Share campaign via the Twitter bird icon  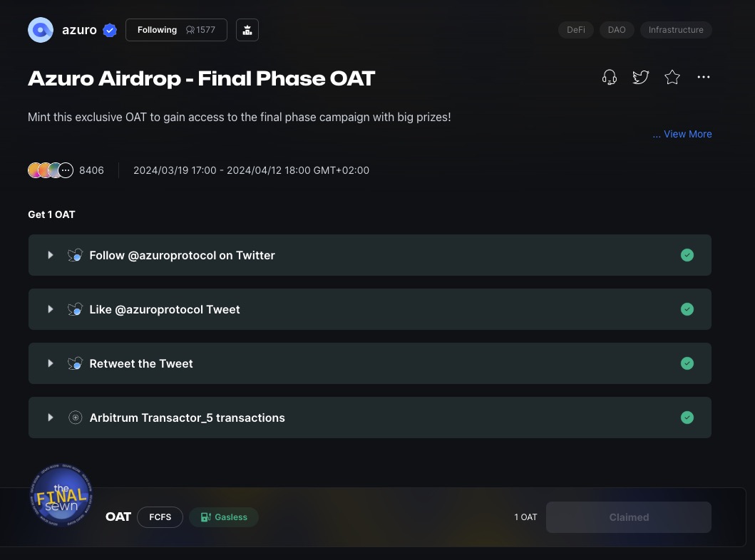click(640, 77)
